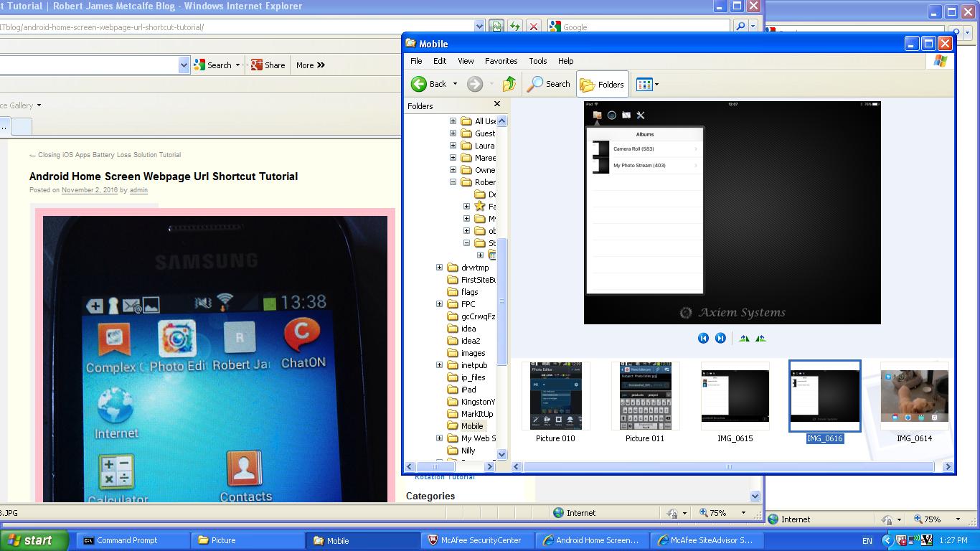Expand the inetpub folder node
The image size is (980, 551).
pyautogui.click(x=439, y=365)
